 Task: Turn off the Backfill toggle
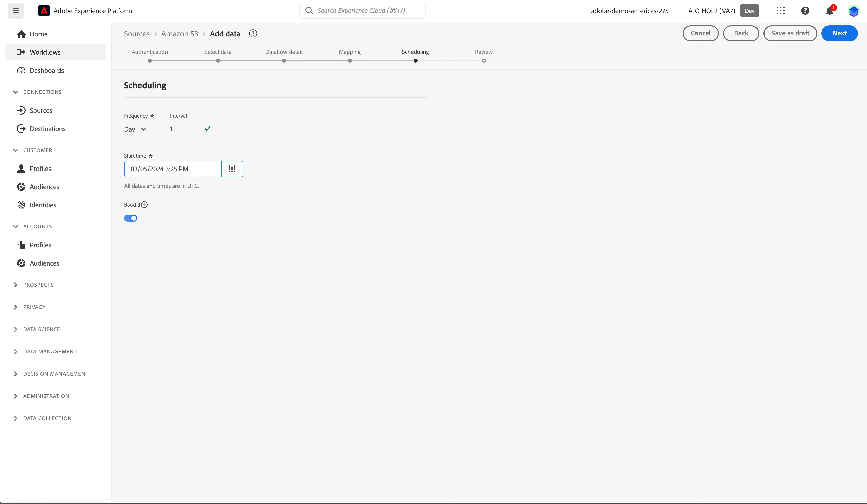(x=130, y=218)
